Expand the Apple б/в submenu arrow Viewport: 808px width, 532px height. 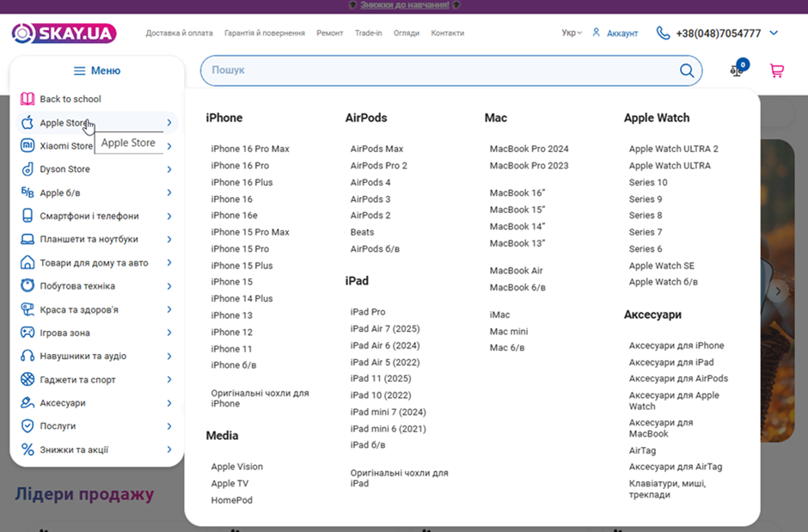point(169,193)
